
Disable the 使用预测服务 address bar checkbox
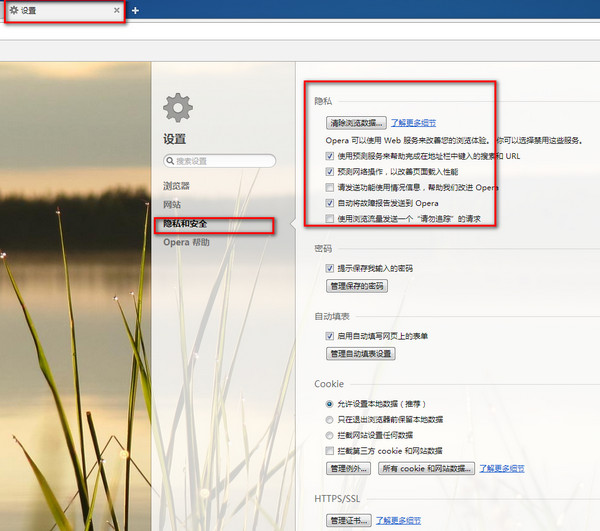(x=331, y=156)
